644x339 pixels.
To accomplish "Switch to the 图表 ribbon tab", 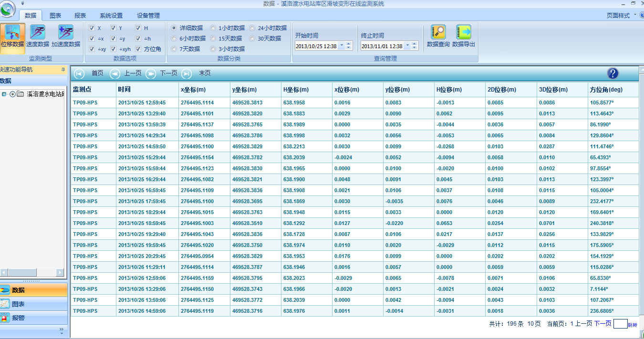I will [x=55, y=16].
